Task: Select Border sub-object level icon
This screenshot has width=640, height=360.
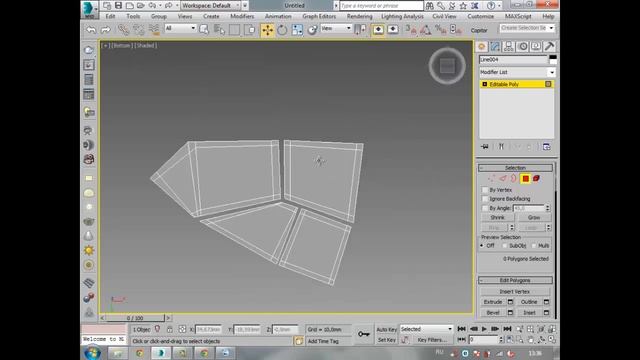Action: [513, 178]
